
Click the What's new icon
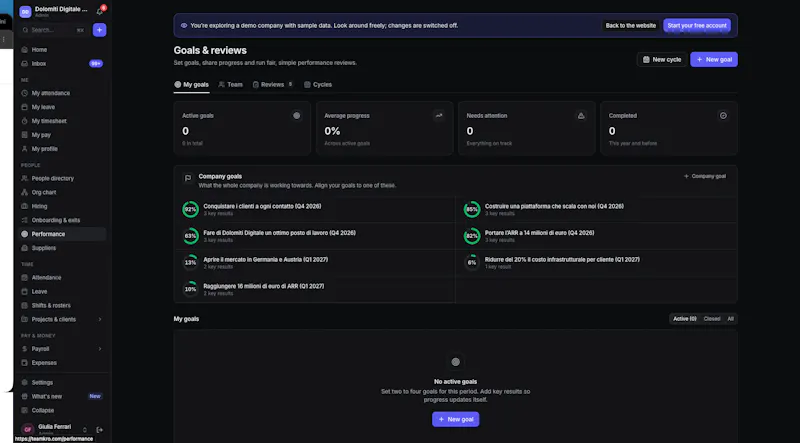[24, 397]
